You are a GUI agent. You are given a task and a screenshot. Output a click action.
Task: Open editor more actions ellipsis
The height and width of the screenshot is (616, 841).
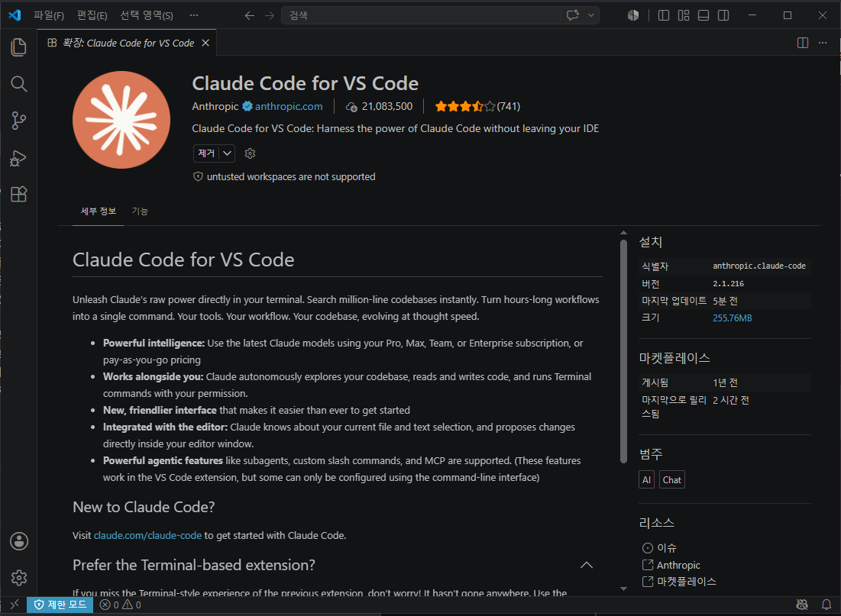click(x=822, y=43)
